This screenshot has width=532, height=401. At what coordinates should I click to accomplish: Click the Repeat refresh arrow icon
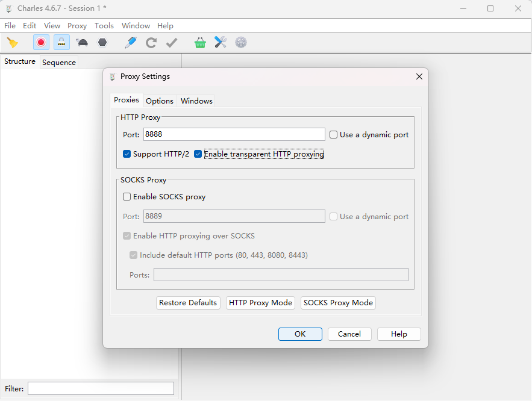(x=151, y=42)
